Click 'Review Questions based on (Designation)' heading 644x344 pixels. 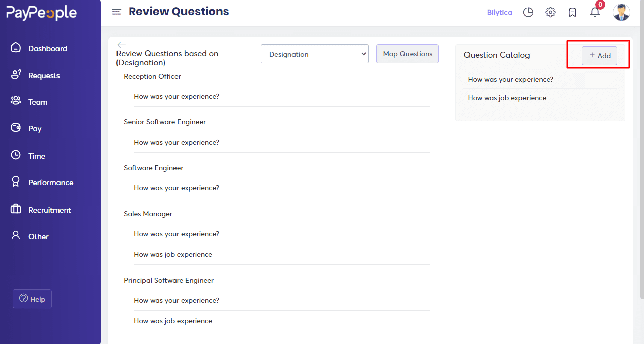click(167, 58)
